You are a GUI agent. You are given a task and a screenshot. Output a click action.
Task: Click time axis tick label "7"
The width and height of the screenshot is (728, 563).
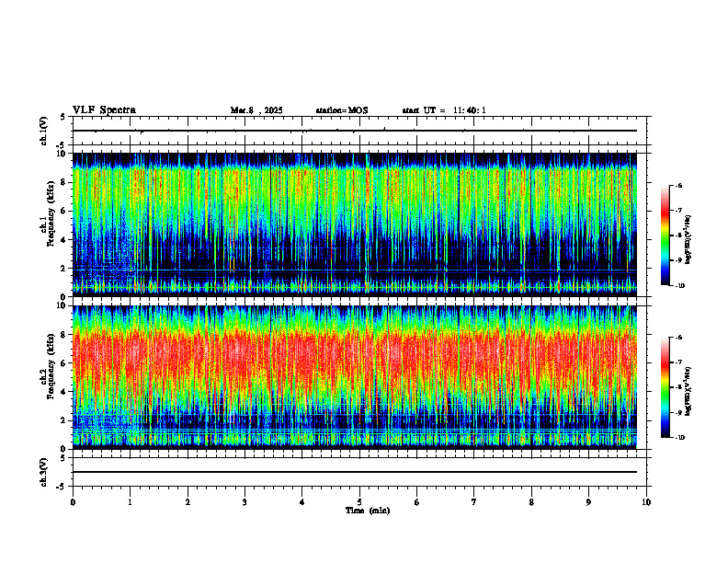[x=474, y=502]
